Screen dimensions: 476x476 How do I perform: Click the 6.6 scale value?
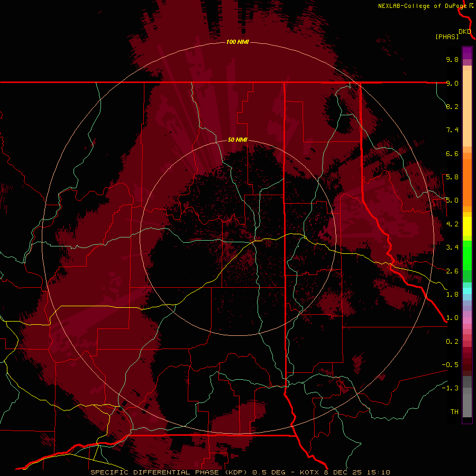coord(452,153)
